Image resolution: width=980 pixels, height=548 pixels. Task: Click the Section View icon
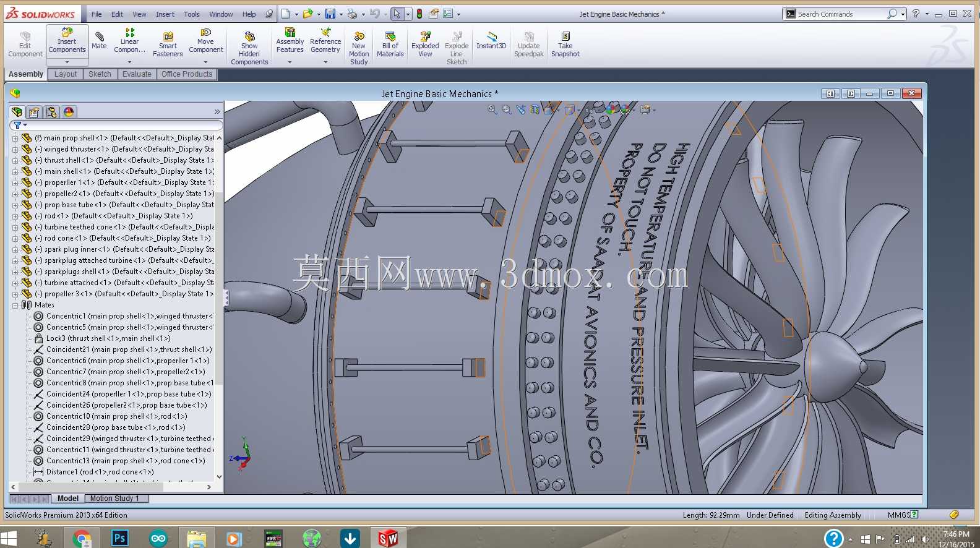535,109
